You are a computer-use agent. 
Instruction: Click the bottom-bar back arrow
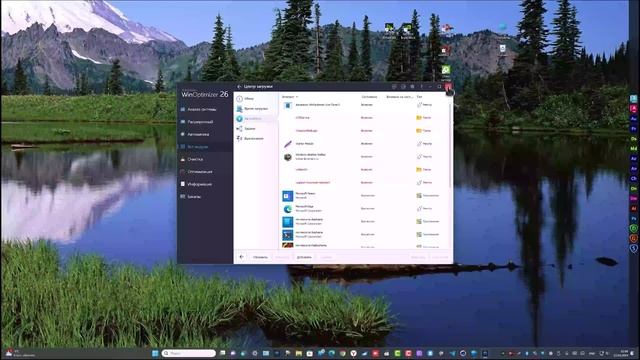point(242,257)
